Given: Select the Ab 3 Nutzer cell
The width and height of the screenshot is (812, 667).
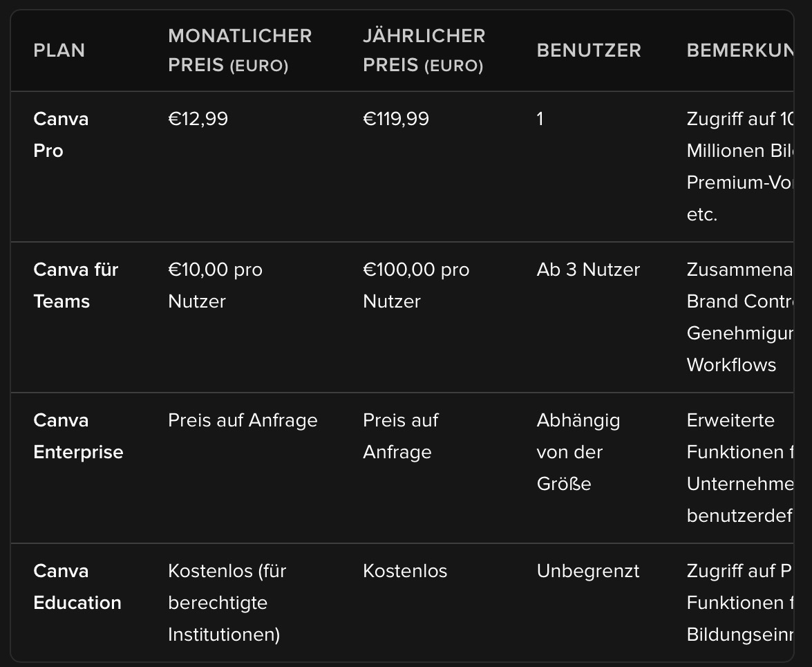Looking at the screenshot, I should pos(588,270).
